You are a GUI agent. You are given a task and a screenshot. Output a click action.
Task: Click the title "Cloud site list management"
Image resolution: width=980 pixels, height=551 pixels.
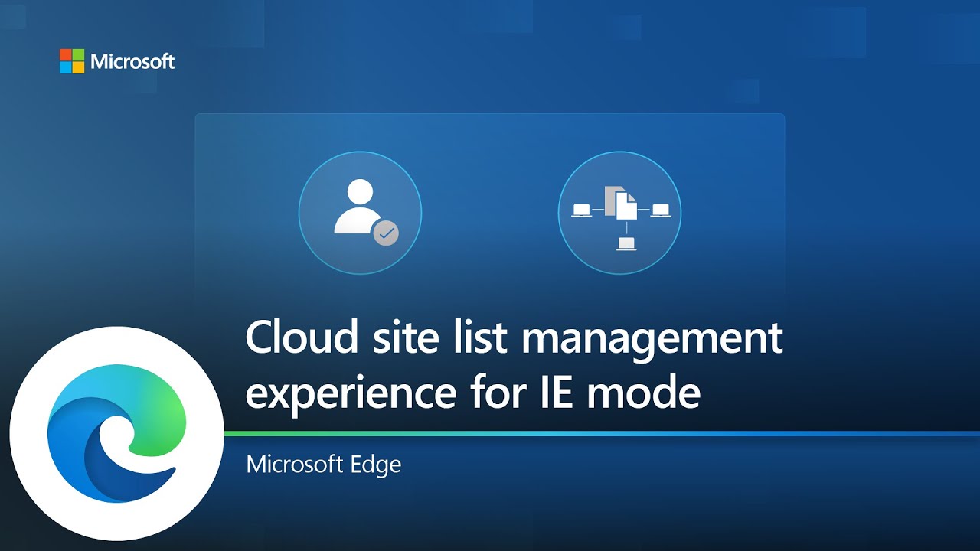click(514, 337)
